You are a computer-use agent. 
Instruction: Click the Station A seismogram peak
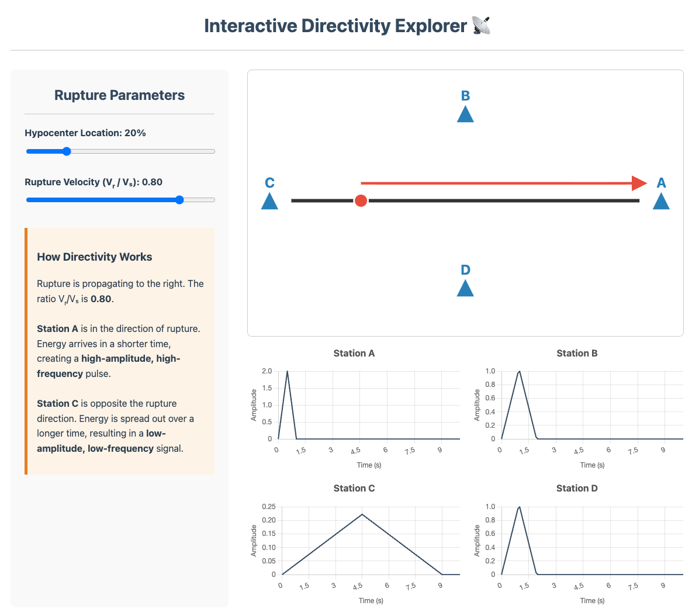(286, 372)
